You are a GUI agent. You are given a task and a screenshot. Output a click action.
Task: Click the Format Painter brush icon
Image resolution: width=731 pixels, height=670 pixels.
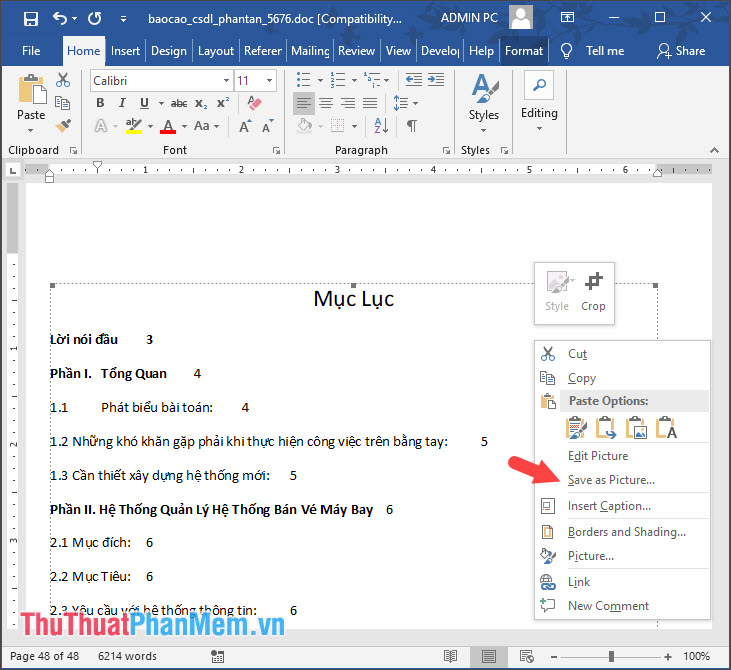coord(63,125)
